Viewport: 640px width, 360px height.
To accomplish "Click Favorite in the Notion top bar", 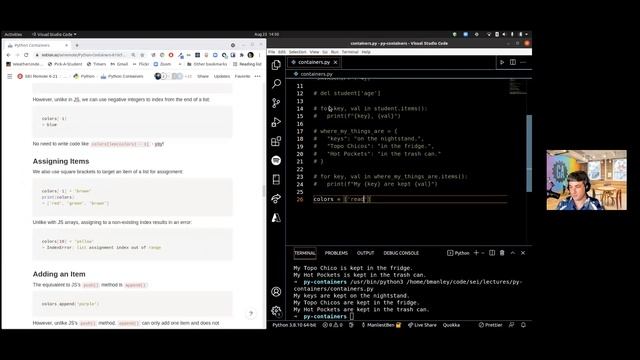I will pyautogui.click(x=242, y=76).
